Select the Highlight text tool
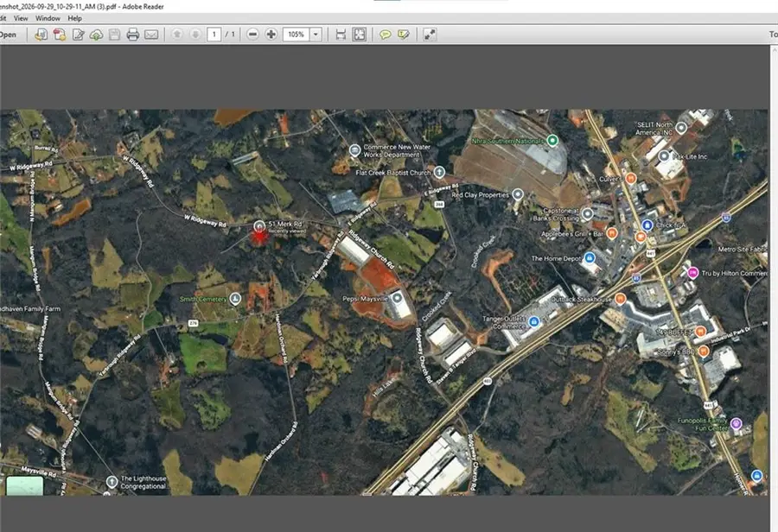This screenshot has height=532, width=778. (404, 35)
